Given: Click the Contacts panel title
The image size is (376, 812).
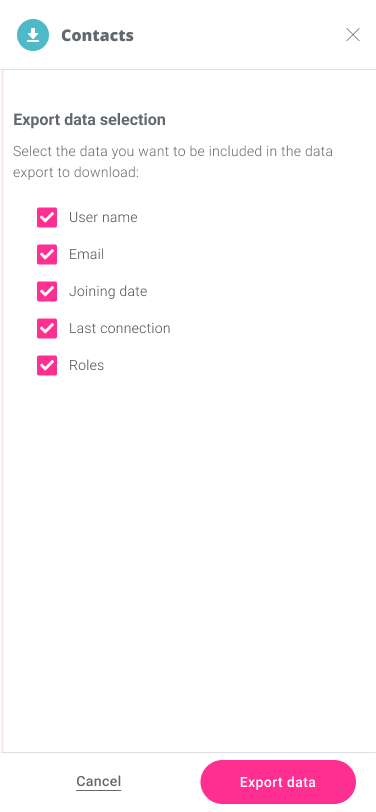Looking at the screenshot, I should point(97,35).
